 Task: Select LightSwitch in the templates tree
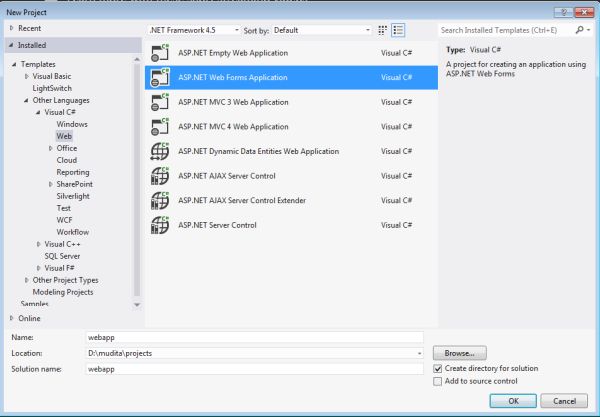coord(52,88)
